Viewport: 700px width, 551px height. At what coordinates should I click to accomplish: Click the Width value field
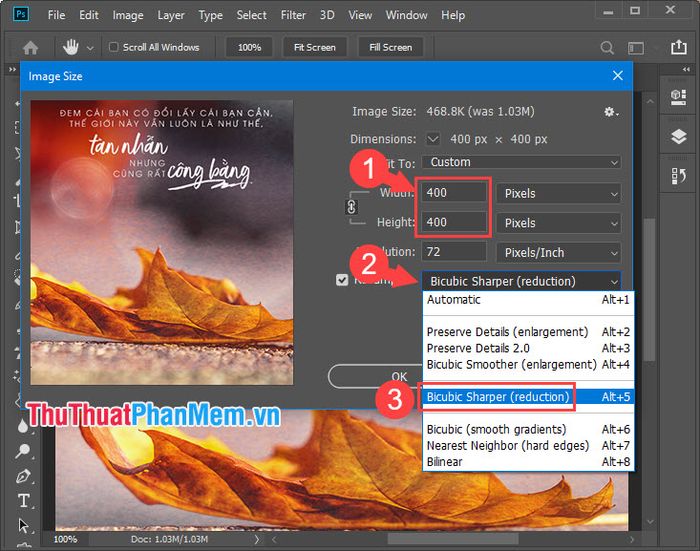point(454,193)
